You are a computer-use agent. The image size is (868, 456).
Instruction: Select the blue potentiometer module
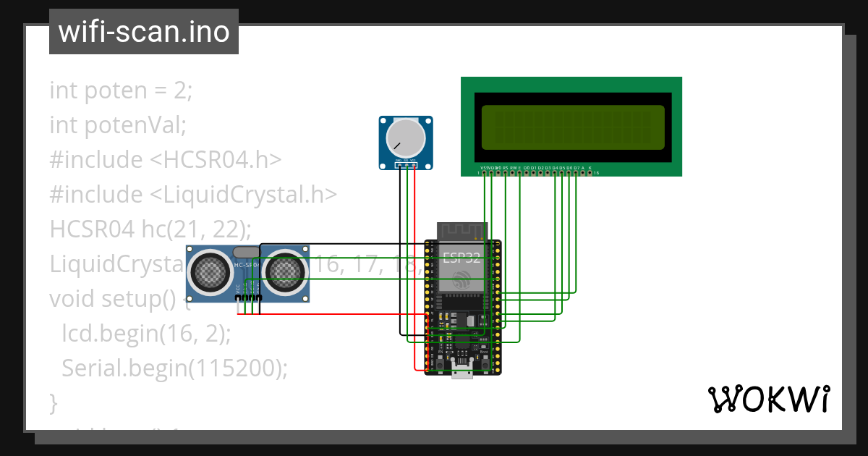coord(406,143)
